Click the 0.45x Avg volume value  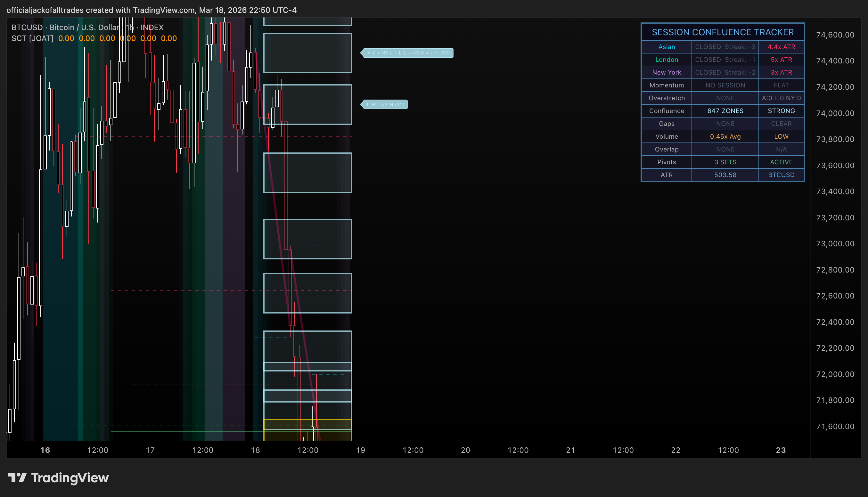725,136
